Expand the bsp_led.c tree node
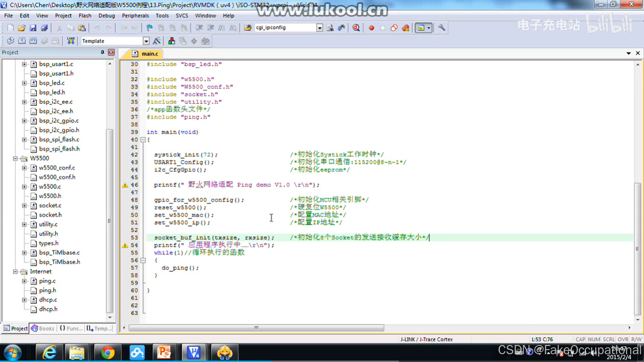This screenshot has width=644, height=362. 24,83
